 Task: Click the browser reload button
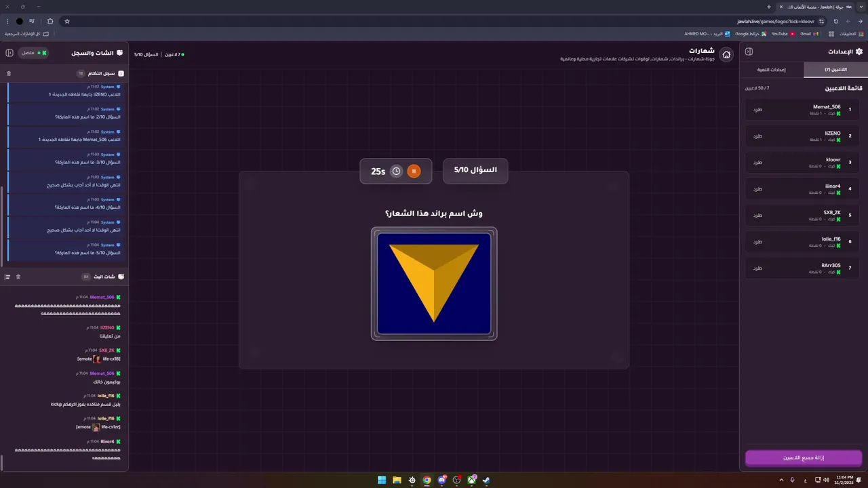[x=835, y=21]
